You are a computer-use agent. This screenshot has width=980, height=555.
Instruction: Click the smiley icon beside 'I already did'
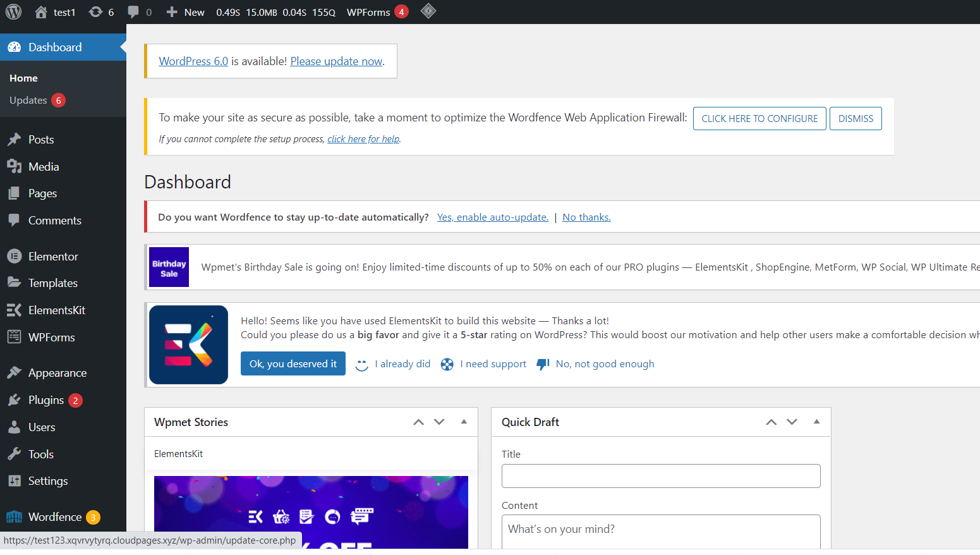362,365
